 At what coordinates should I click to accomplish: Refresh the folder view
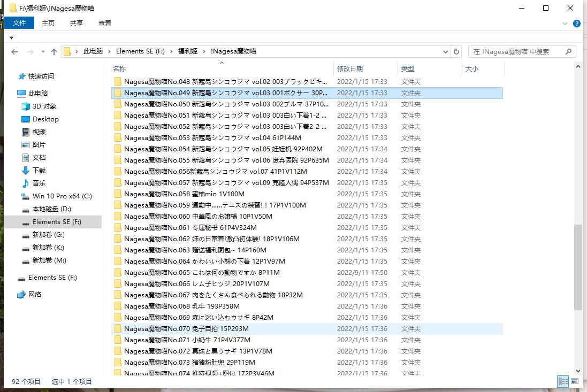(456, 52)
